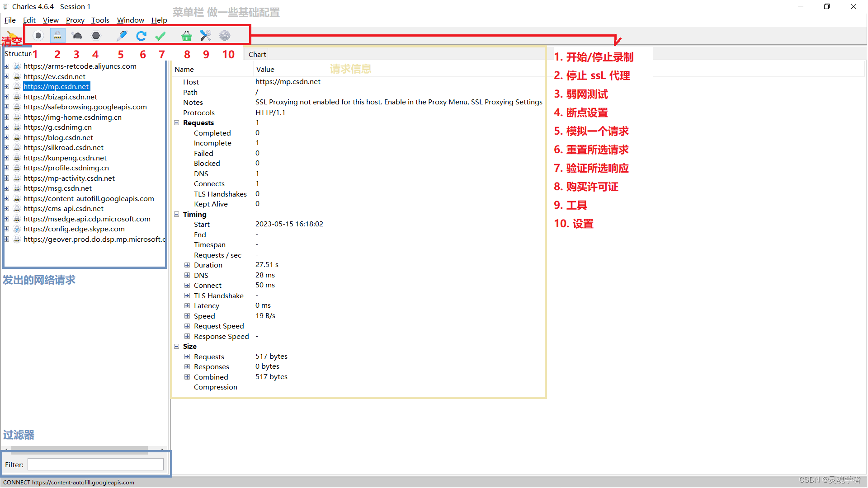Toggle throttling with the turtle icon

[77, 36]
